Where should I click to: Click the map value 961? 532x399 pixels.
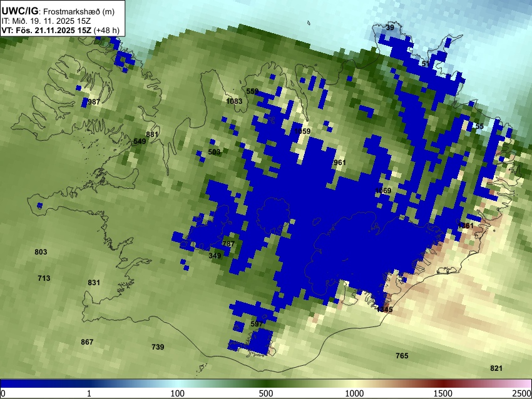340,163
